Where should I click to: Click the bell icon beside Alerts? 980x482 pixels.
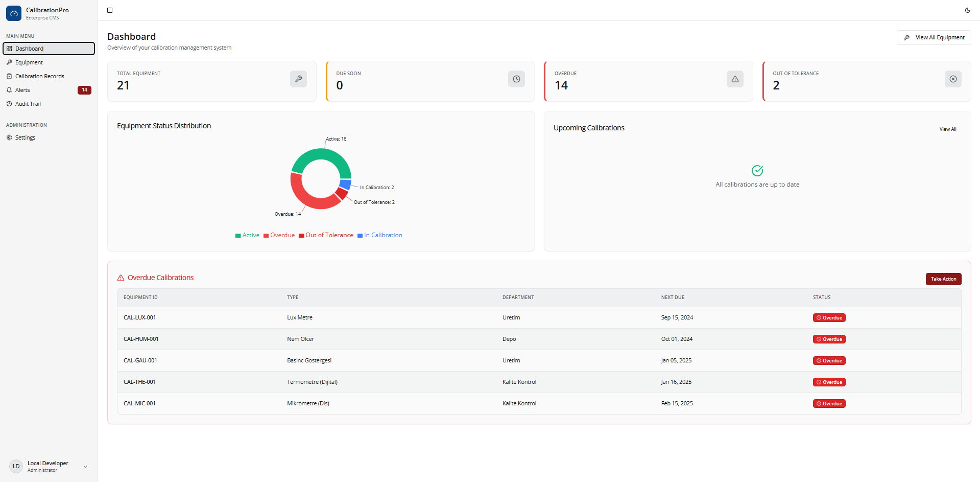[9, 89]
